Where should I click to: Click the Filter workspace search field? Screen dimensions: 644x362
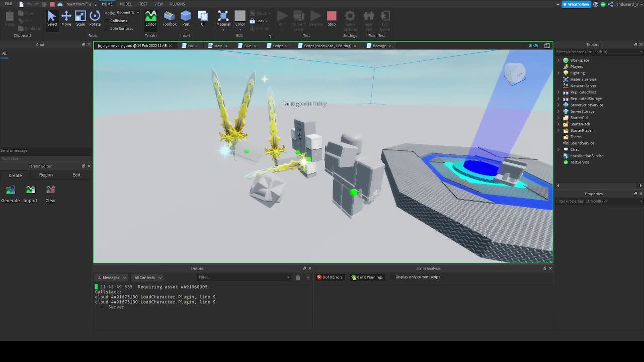(598, 52)
